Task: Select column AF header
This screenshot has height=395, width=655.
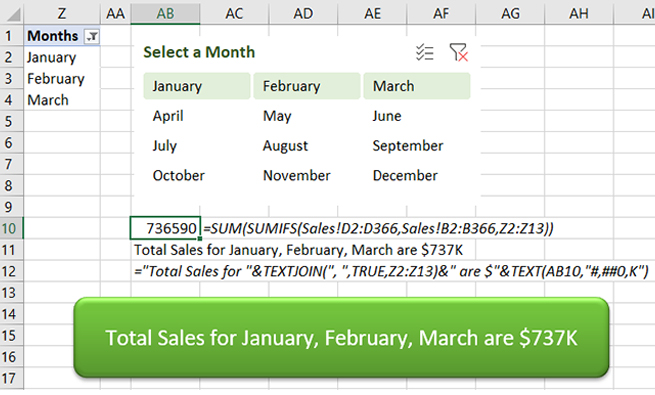Action: pos(441,13)
